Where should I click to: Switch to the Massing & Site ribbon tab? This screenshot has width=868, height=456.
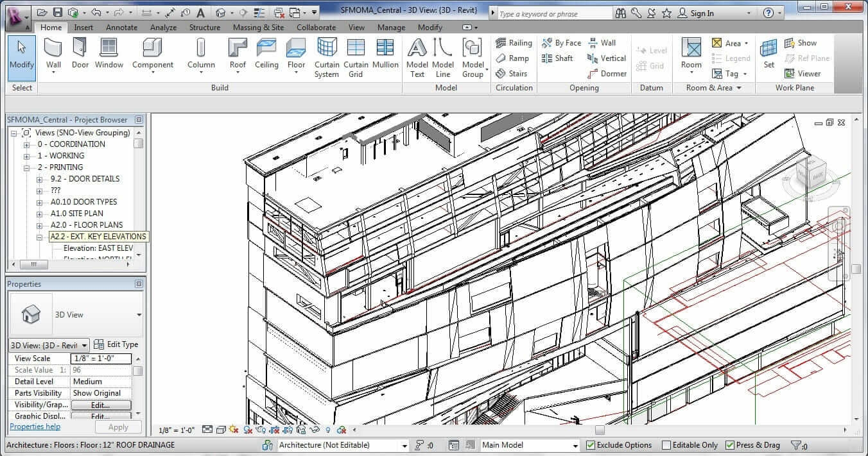[x=258, y=28]
